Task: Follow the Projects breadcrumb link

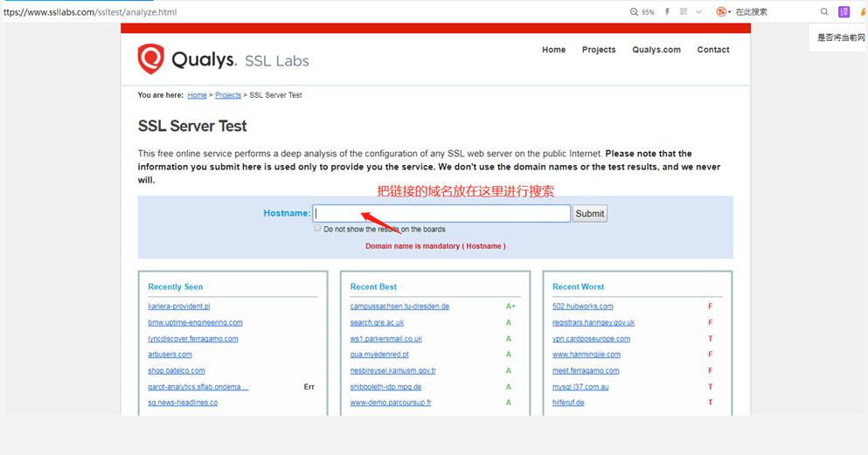Action: [228, 95]
